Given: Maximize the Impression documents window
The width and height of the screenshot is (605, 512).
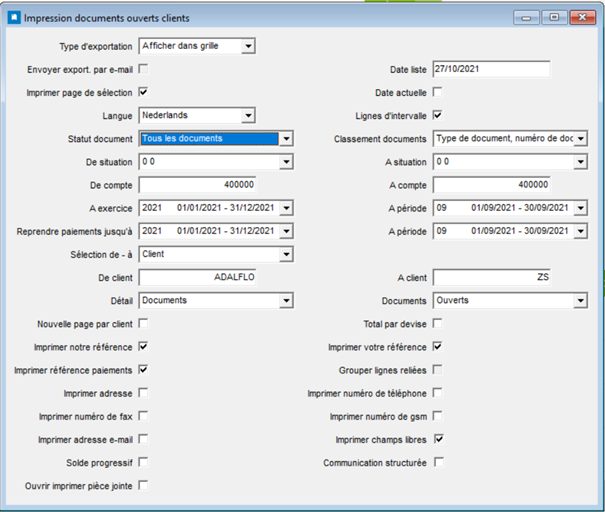Looking at the screenshot, I should (x=554, y=18).
